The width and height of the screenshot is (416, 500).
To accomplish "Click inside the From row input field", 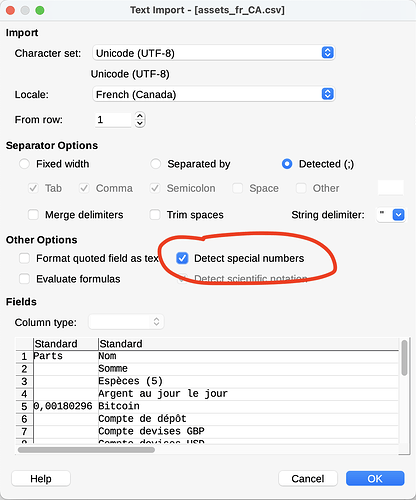I will (113, 120).
